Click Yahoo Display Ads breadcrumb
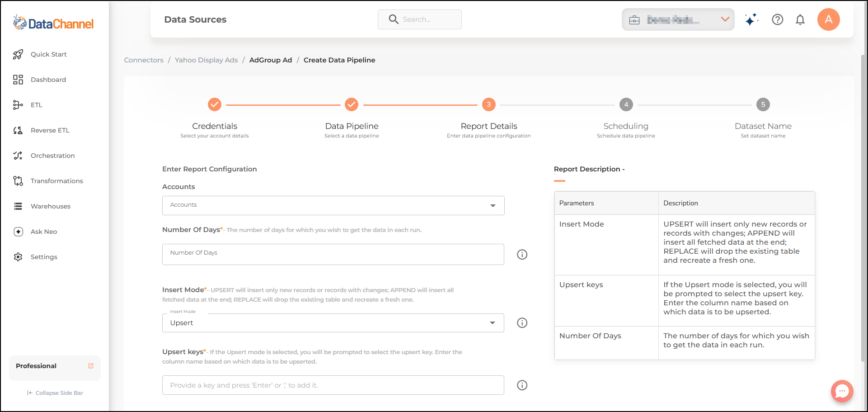 pyautogui.click(x=206, y=60)
